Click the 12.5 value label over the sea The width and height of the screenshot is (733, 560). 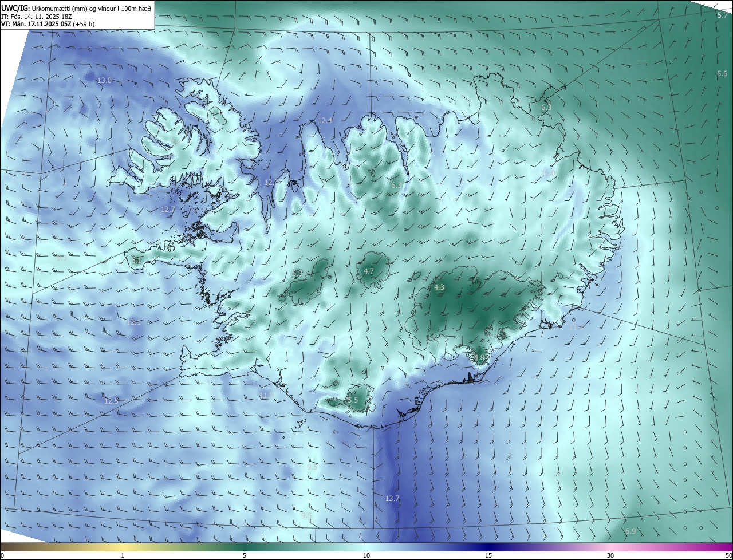point(111,401)
